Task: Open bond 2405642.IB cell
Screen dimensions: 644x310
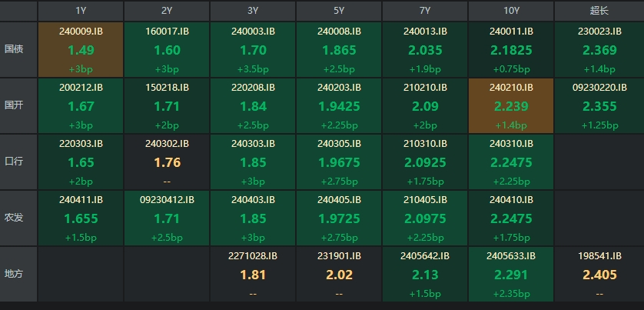Action: (425, 274)
